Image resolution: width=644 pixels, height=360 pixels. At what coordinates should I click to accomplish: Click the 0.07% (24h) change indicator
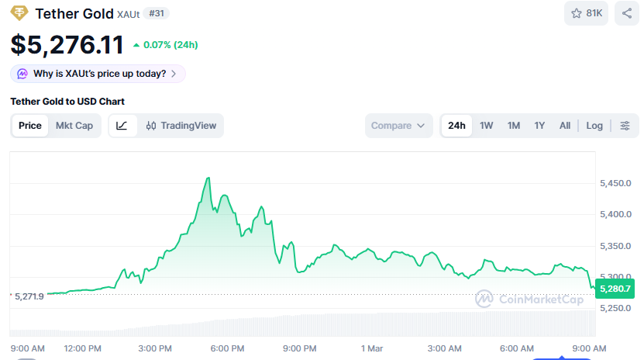pos(166,45)
